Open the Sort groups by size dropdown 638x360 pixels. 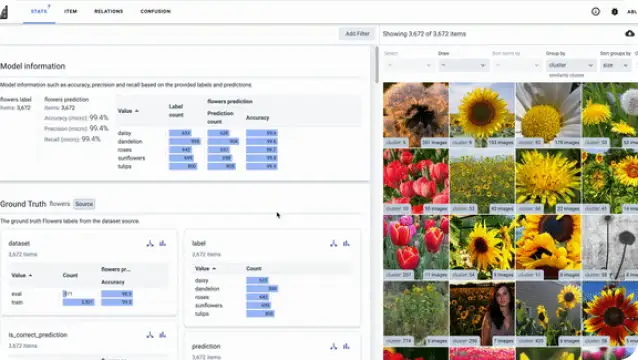click(x=615, y=65)
